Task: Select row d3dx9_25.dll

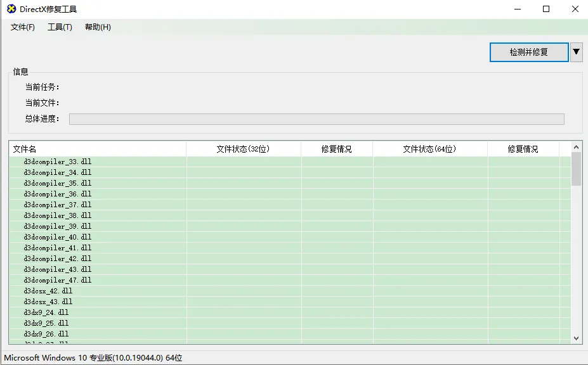Action: (290, 323)
